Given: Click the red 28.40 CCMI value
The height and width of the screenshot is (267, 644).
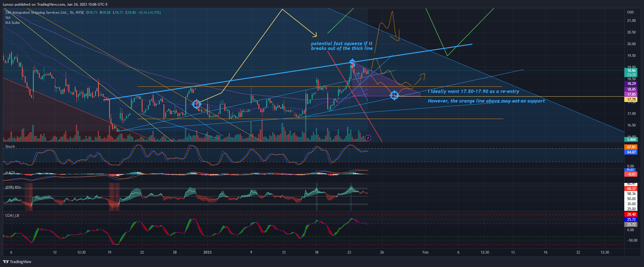Looking at the screenshot, I should pyautogui.click(x=631, y=214).
